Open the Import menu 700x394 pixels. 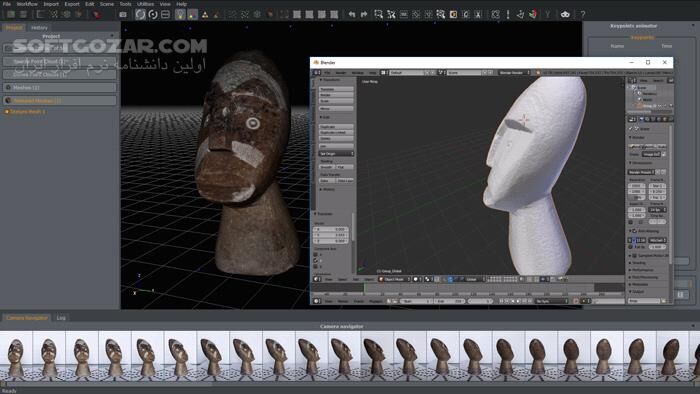[51, 4]
